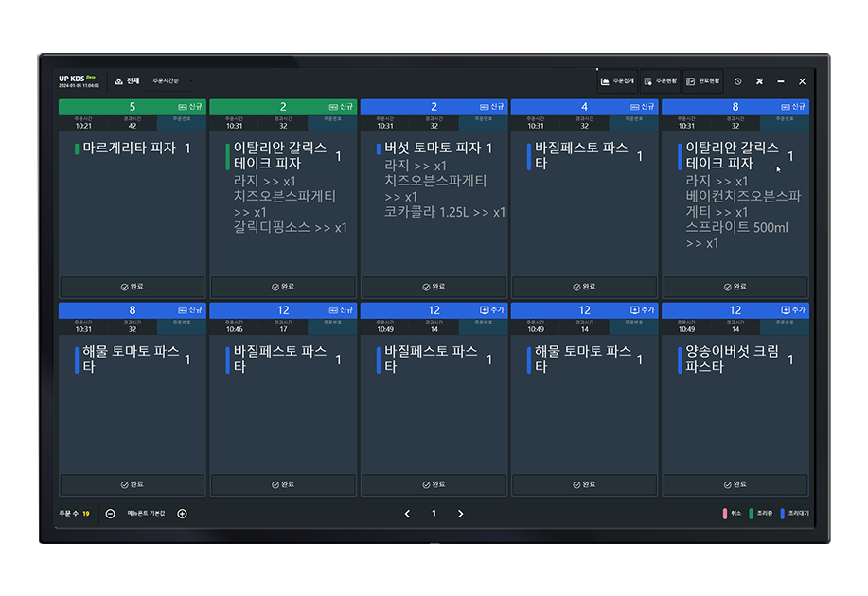Complete the 마르게리타 피자 order

pyautogui.click(x=132, y=287)
